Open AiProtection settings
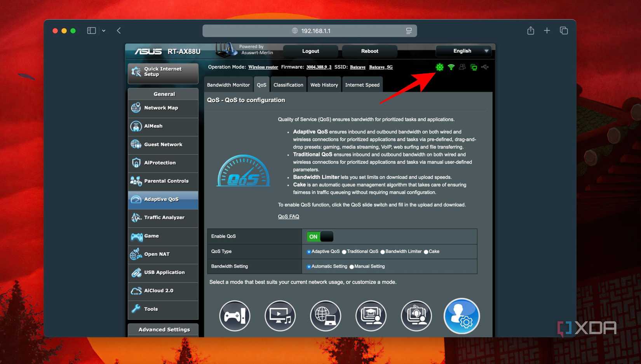 click(160, 163)
